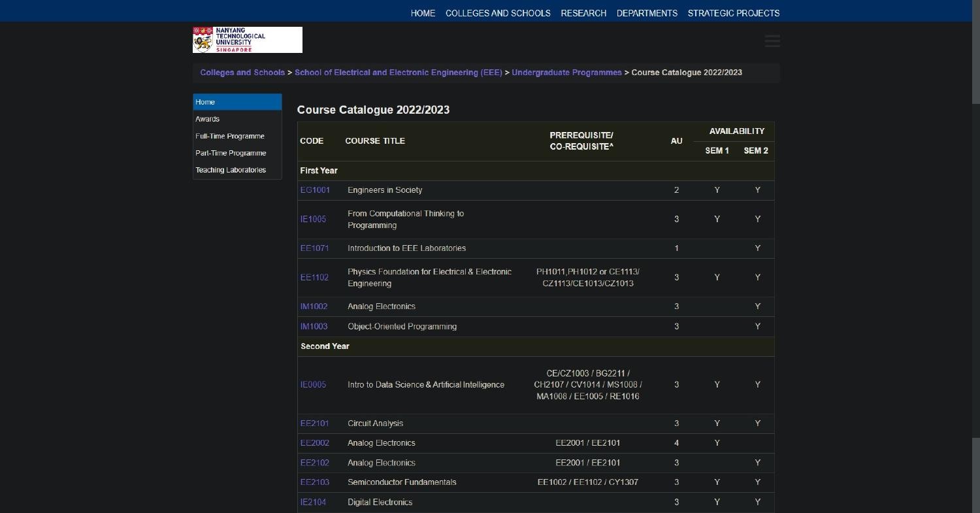Select Awards in the sidebar
The width and height of the screenshot is (980, 513).
207,119
